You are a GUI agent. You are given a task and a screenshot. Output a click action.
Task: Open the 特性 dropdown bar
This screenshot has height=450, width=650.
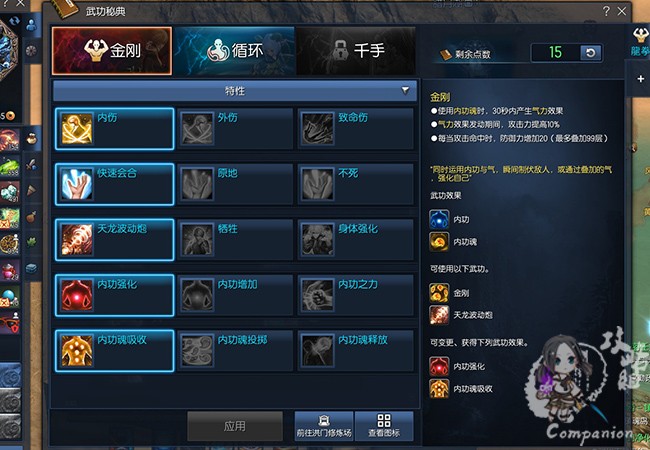(x=235, y=91)
